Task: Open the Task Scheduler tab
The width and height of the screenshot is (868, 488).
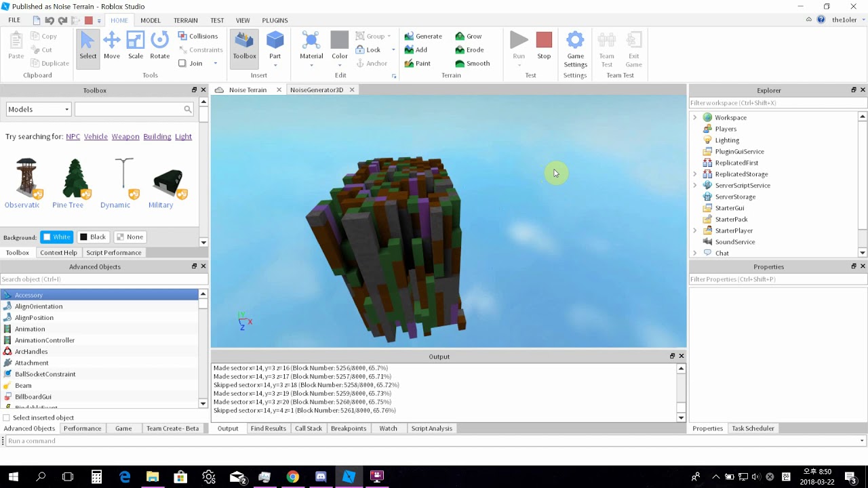Action: [x=753, y=428]
